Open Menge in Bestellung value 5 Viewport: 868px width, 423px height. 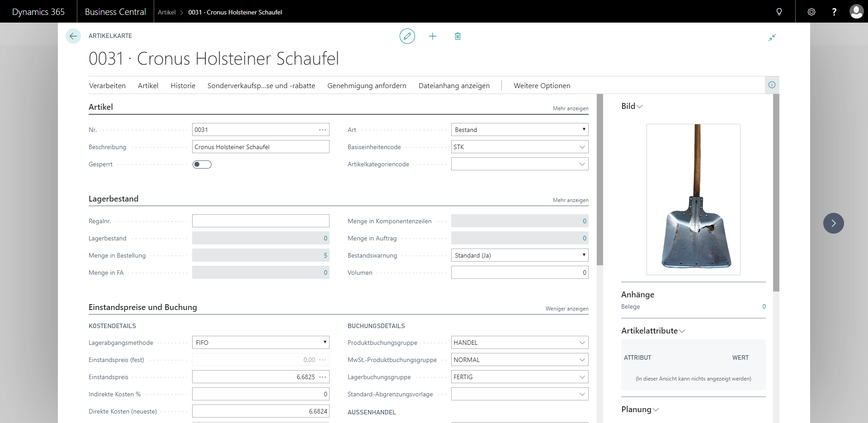325,255
